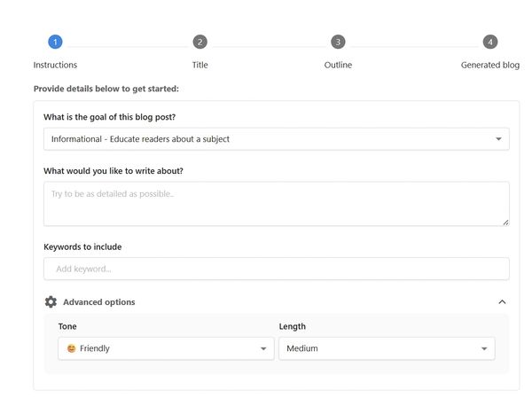The width and height of the screenshot is (532, 398).
Task: Open the Tone dropdown arrow
Action: point(263,349)
